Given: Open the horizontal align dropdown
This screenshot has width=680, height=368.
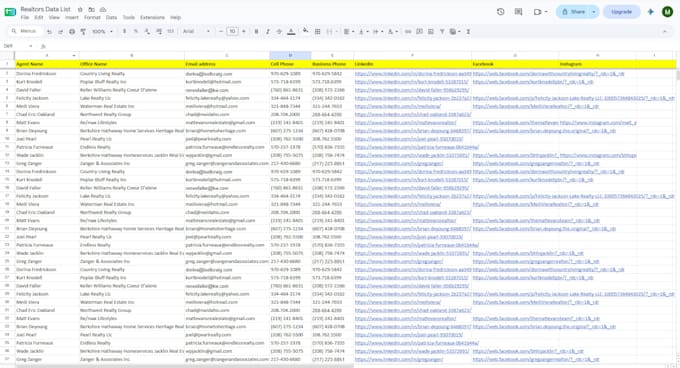Looking at the screenshot, I should [348, 32].
